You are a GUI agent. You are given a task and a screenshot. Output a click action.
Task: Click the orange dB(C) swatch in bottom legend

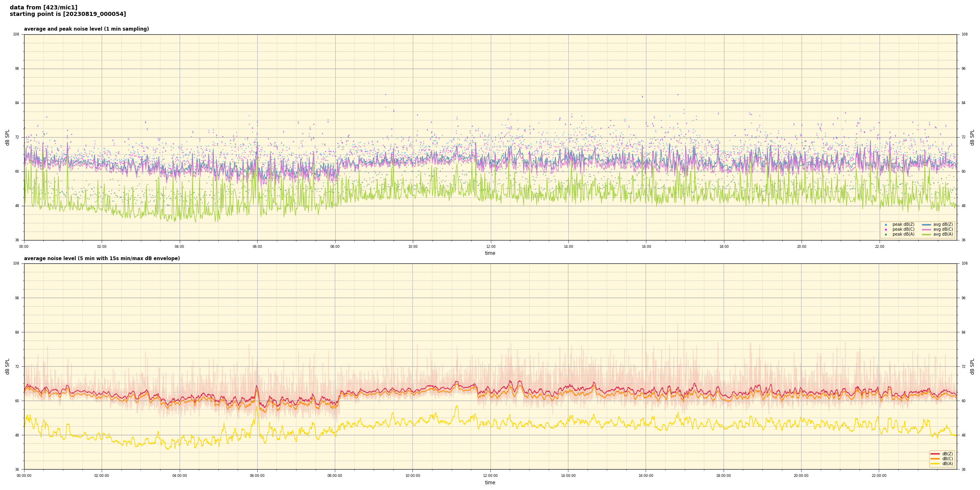pos(935,459)
